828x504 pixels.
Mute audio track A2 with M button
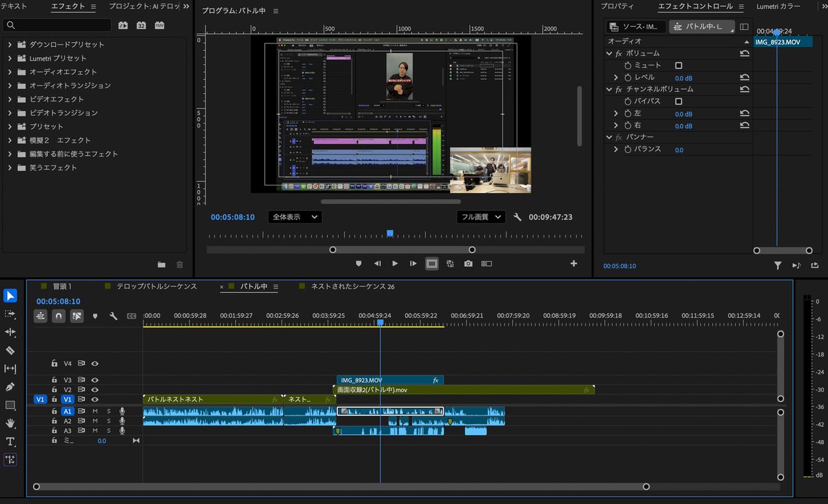point(95,421)
